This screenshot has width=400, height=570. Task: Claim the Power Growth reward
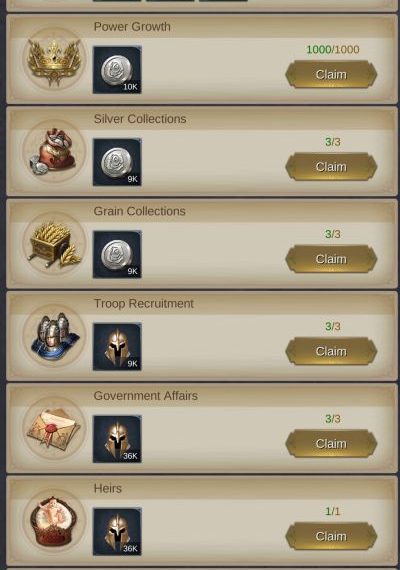pyautogui.click(x=331, y=75)
